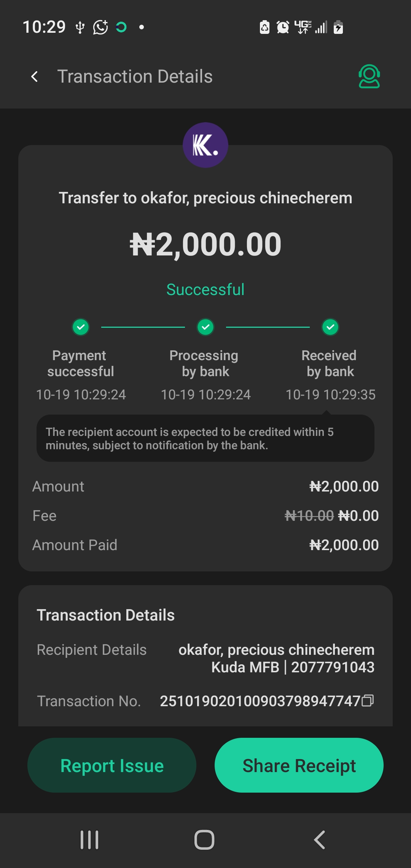Viewport: 411px width, 868px height.
Task: Tap the recipient credit notice tooltip
Action: pyautogui.click(x=205, y=439)
